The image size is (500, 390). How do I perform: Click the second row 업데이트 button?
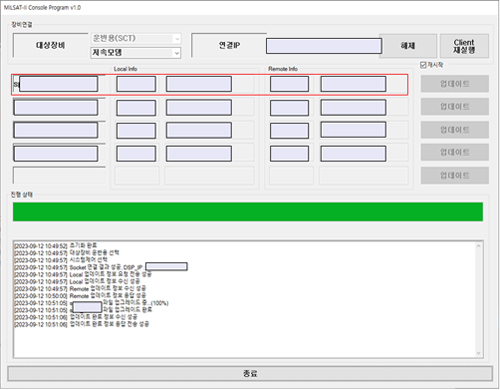[x=455, y=107]
